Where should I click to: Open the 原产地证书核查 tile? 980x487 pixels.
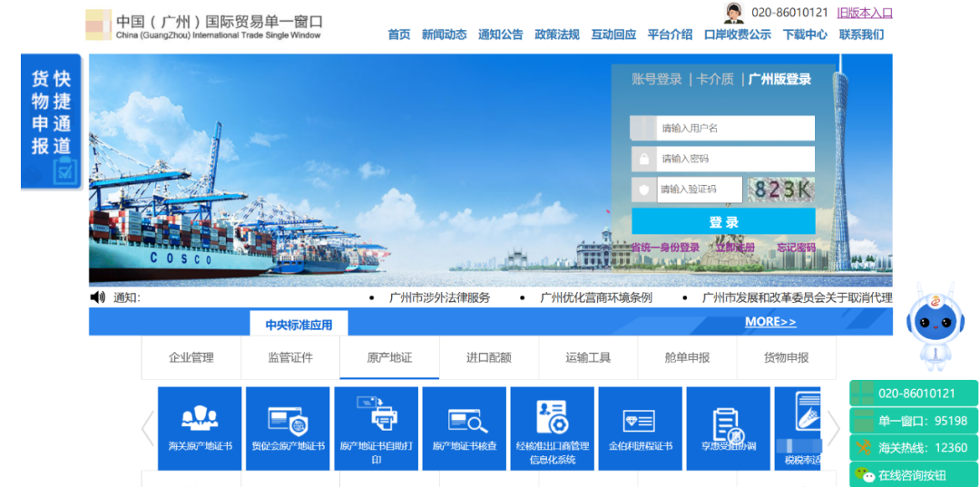coord(464,428)
